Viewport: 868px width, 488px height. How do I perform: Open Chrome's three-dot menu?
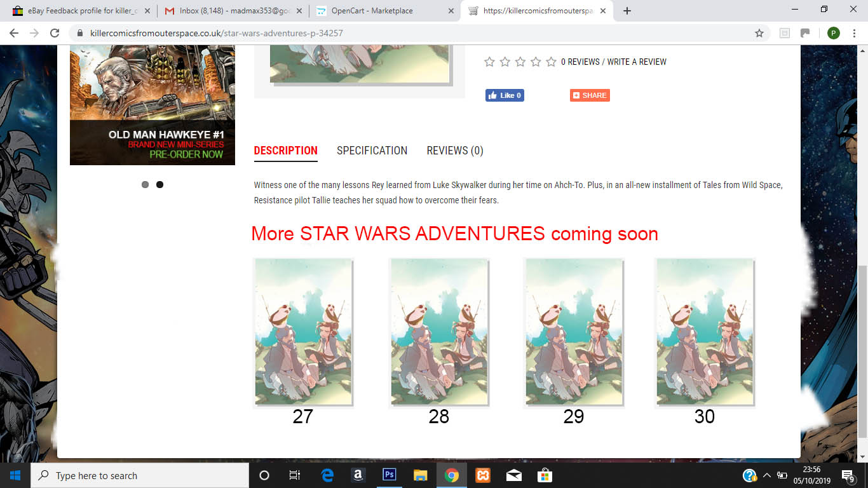(853, 33)
